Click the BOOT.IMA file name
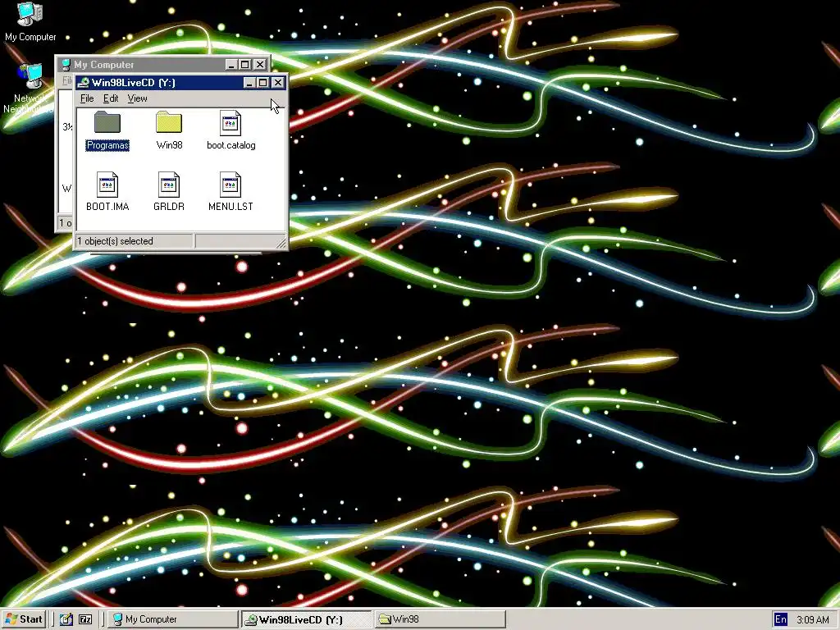Viewport: 840px width, 630px height. coord(107,206)
